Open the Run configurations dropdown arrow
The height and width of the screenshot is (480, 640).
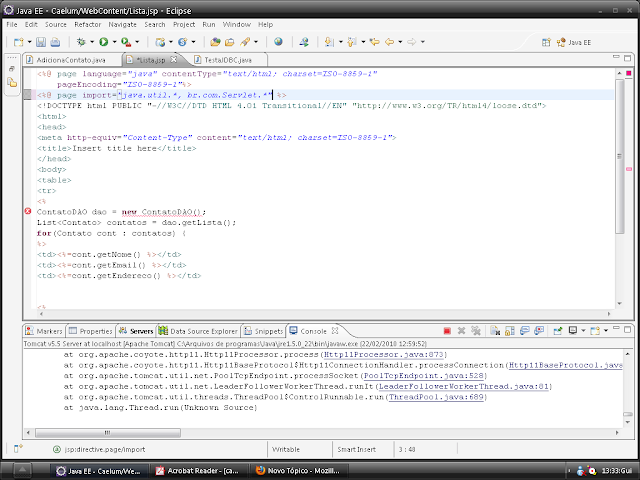pyautogui.click(x=114, y=42)
